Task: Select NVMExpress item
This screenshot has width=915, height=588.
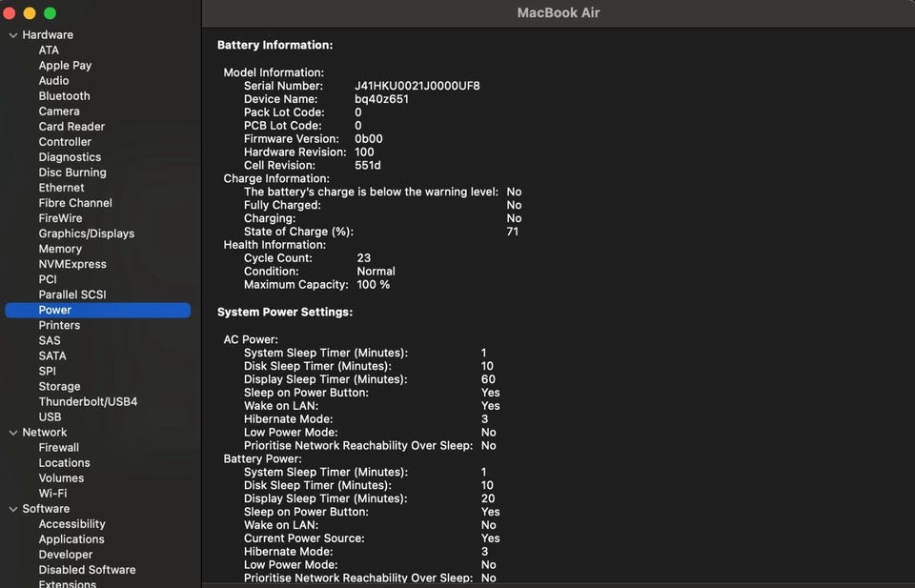Action: pos(72,264)
